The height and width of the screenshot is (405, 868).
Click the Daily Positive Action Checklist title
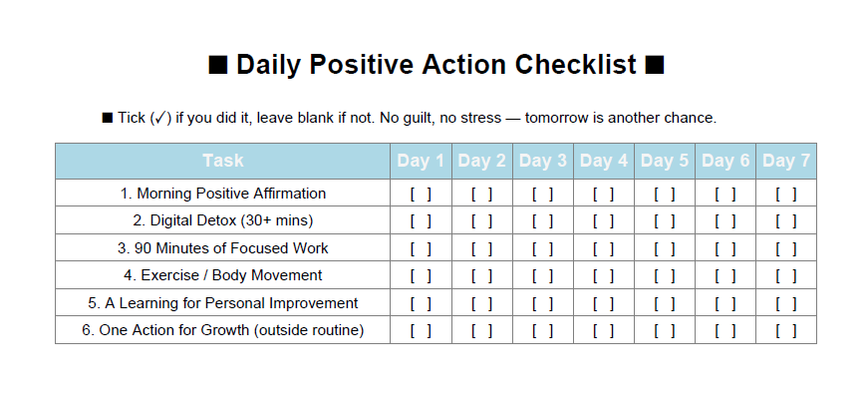[435, 66]
